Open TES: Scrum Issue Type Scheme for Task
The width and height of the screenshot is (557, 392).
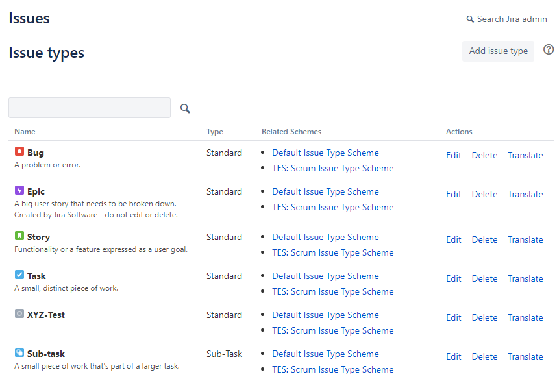[333, 292]
